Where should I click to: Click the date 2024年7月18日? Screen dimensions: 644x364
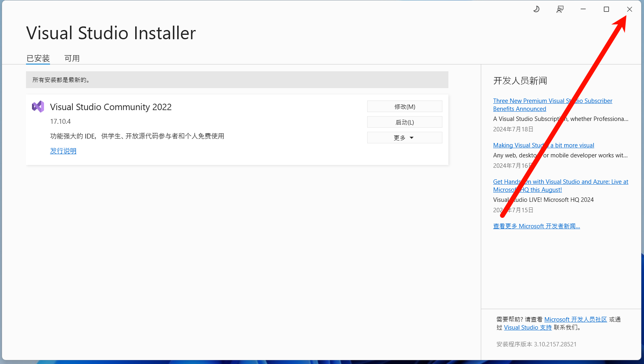(513, 129)
